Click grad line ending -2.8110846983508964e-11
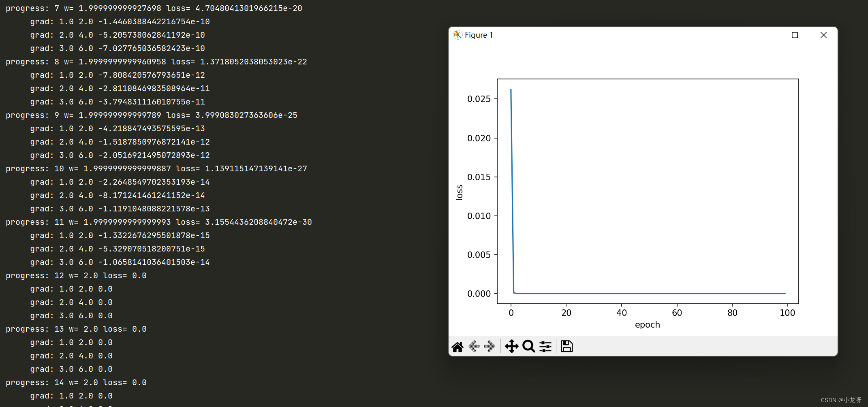The height and width of the screenshot is (407, 868). pyautogui.click(x=120, y=88)
